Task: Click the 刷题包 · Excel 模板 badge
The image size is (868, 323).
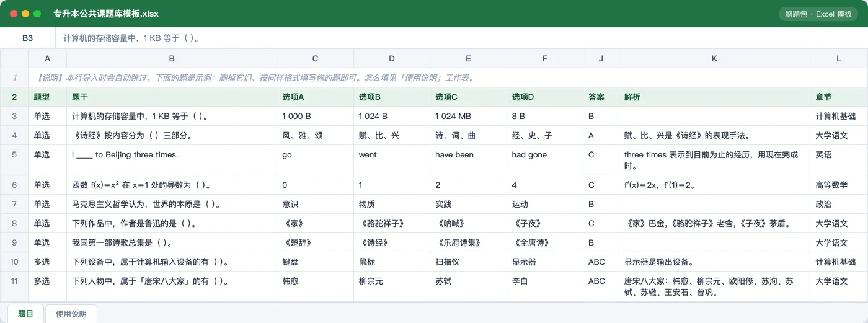Action: pos(818,14)
